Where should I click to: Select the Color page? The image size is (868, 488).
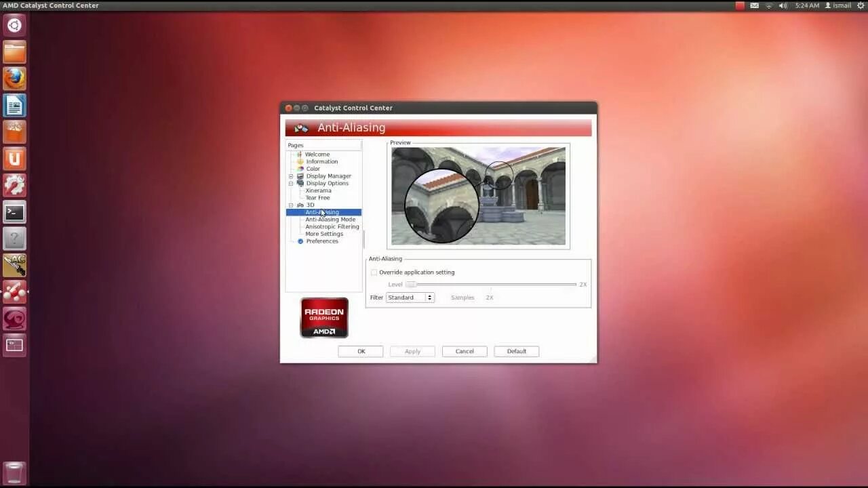point(313,169)
